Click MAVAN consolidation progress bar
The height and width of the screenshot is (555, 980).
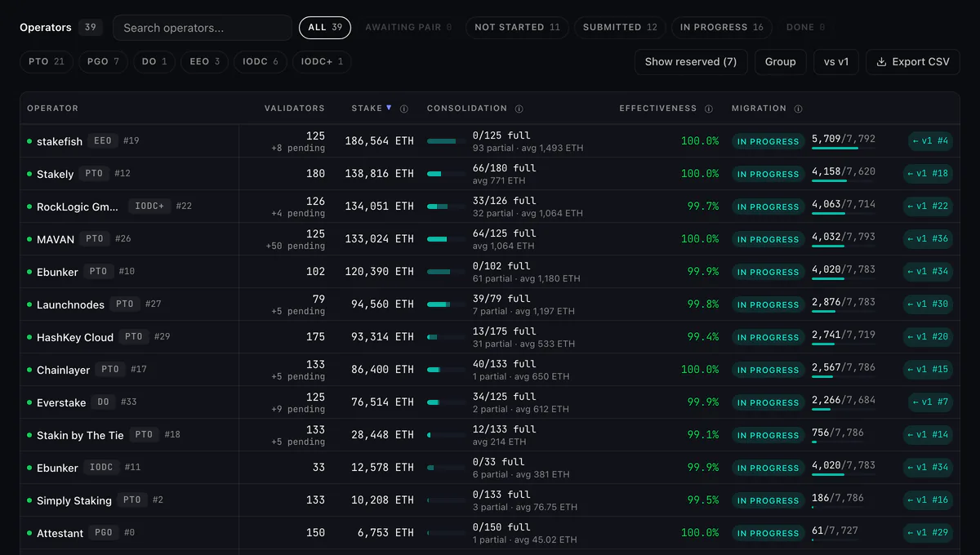446,239
